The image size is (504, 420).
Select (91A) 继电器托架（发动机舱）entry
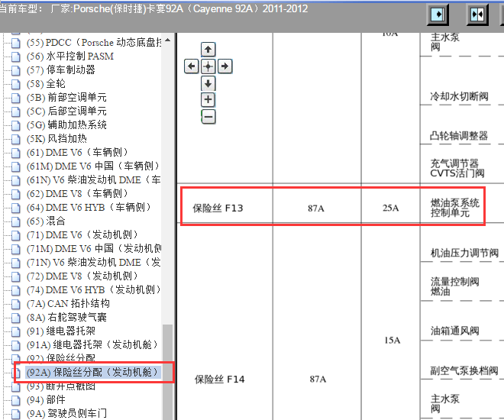(x=92, y=345)
